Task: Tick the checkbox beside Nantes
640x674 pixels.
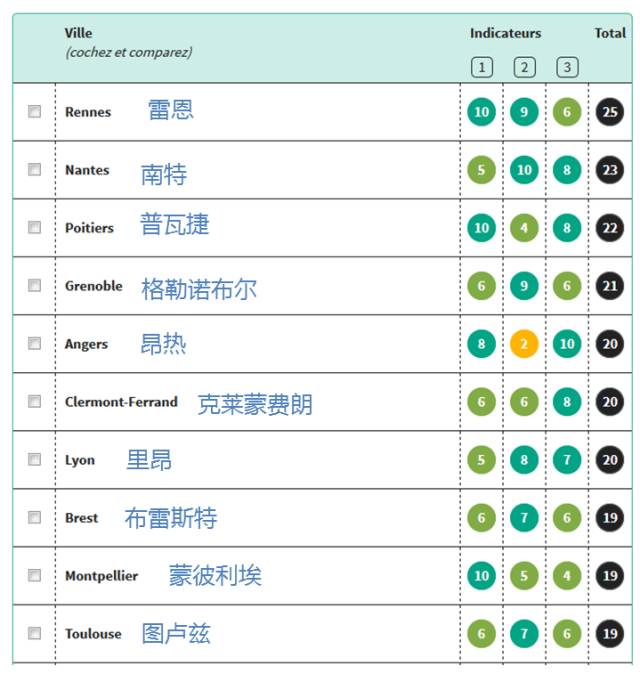Action: (x=34, y=169)
